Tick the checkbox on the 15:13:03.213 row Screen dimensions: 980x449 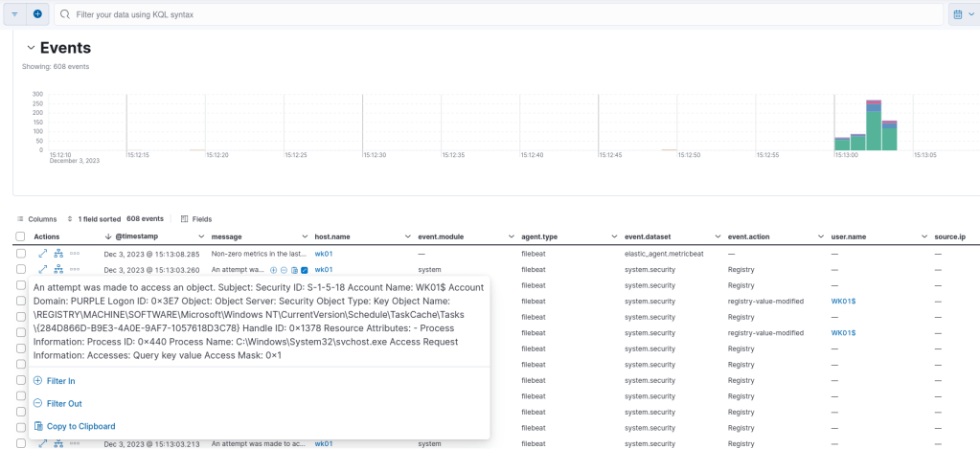[x=20, y=443]
